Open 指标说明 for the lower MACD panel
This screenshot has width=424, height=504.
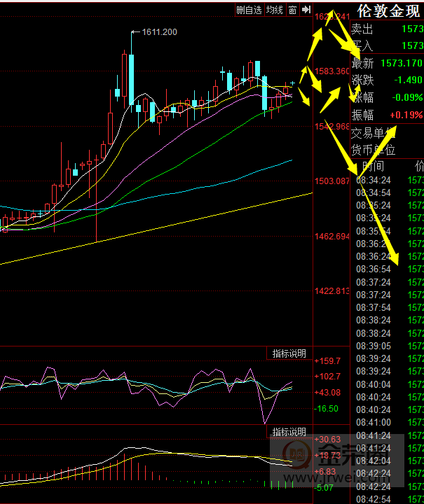click(x=289, y=432)
